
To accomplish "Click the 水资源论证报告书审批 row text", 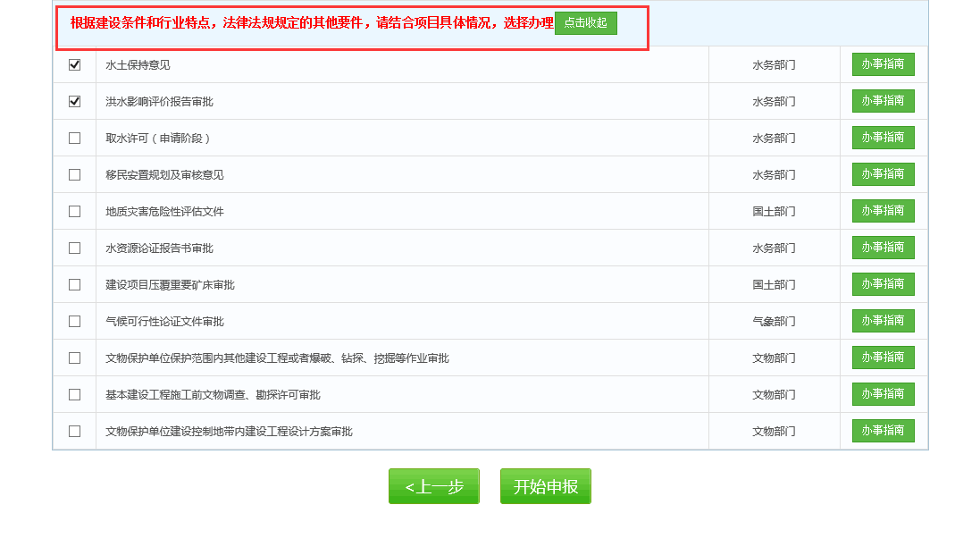I will (159, 248).
